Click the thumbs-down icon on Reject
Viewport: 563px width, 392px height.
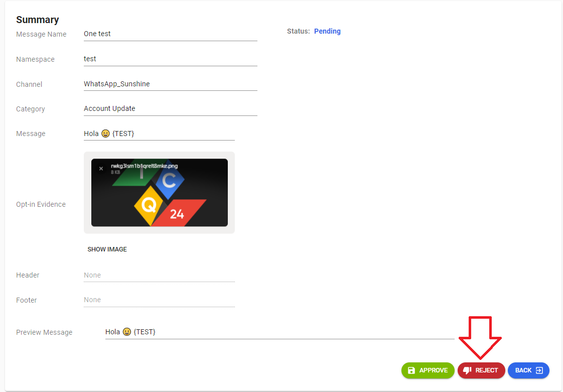[x=467, y=370]
